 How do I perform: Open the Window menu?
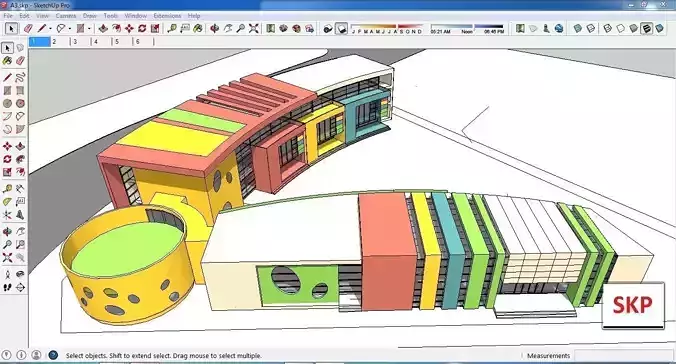coord(135,16)
